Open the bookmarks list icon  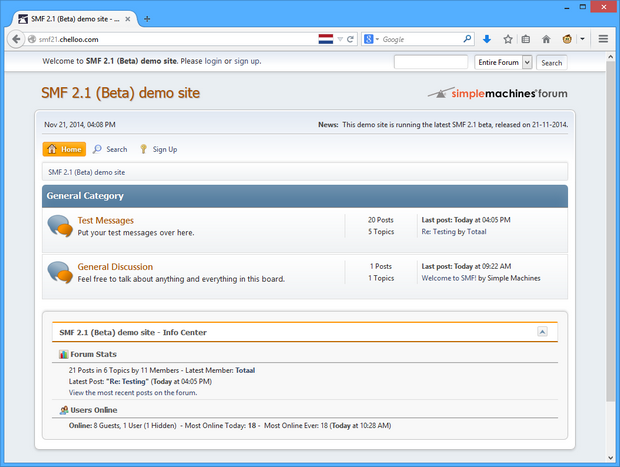(525, 39)
